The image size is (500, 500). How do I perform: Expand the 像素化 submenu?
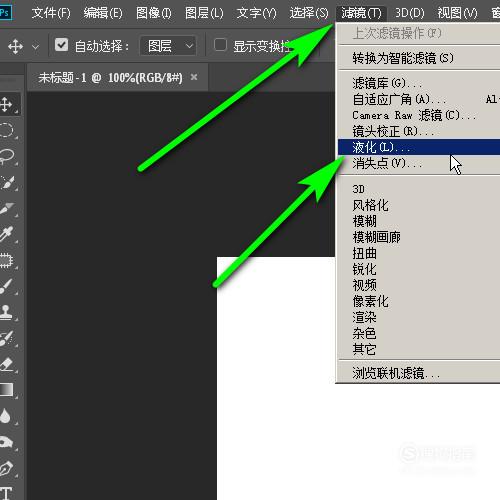click(x=418, y=301)
